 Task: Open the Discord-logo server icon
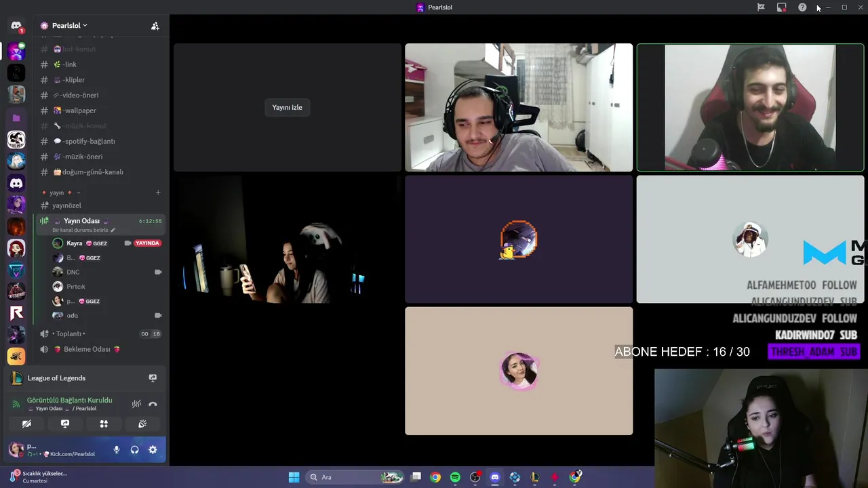tap(16, 183)
